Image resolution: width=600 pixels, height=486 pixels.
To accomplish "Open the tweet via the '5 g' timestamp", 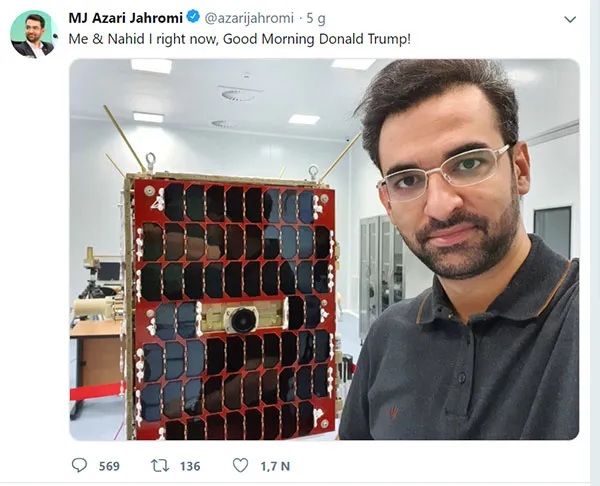I will tap(316, 18).
